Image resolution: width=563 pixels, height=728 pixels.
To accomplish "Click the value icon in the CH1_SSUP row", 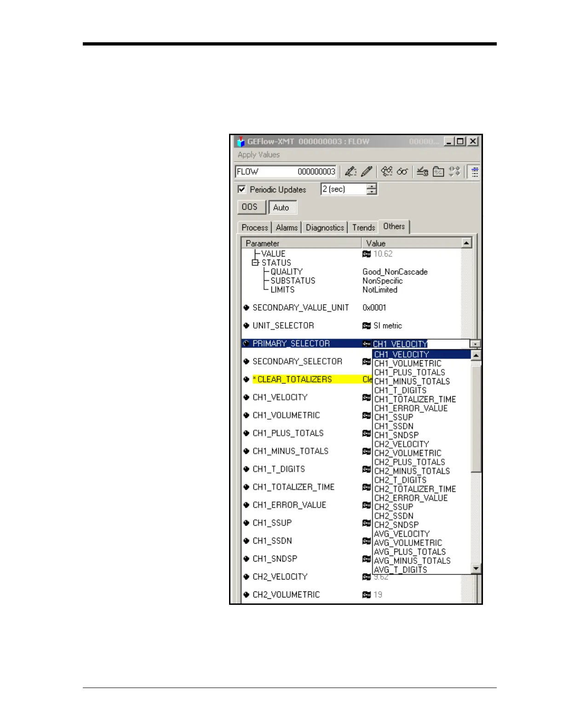I will click(x=367, y=523).
